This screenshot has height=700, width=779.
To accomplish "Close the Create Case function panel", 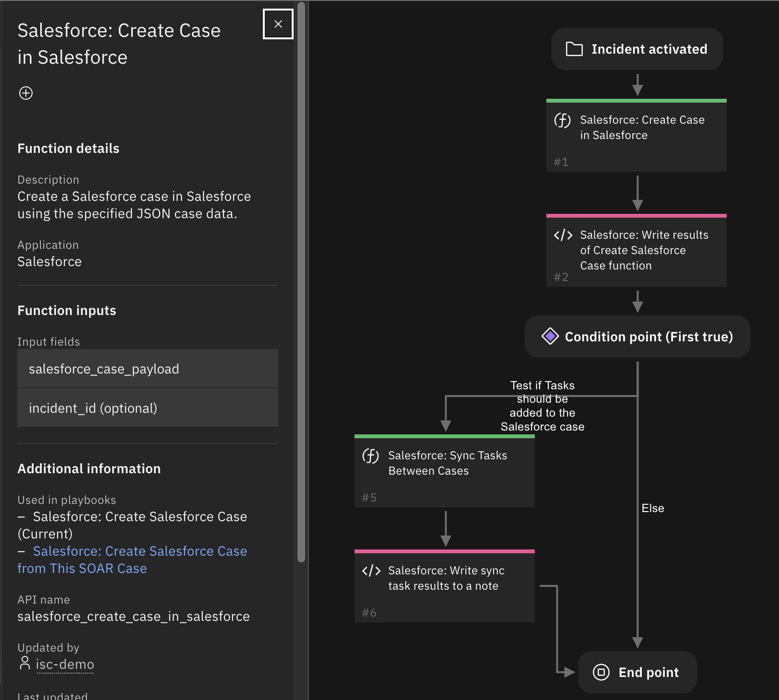I will coord(278,24).
